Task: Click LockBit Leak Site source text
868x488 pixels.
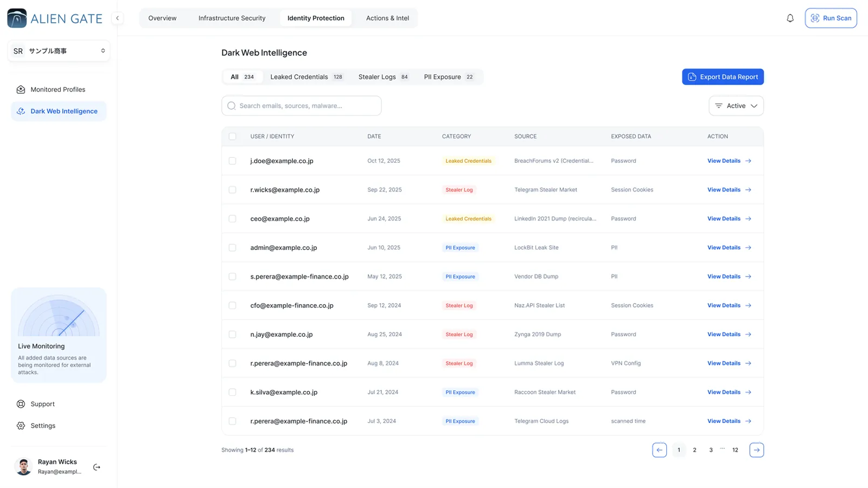Action: click(x=536, y=248)
